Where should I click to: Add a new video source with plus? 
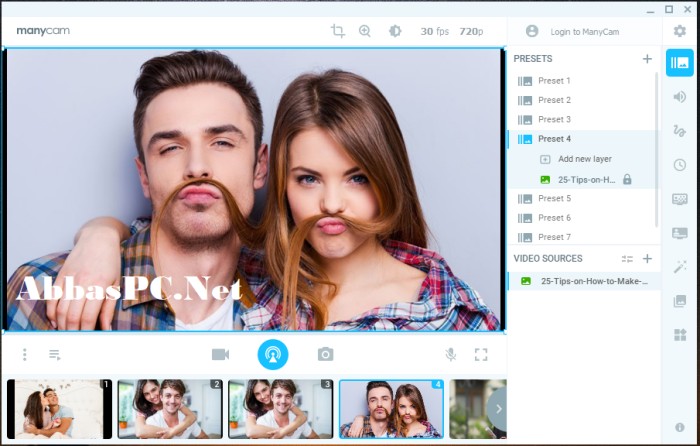pyautogui.click(x=647, y=258)
